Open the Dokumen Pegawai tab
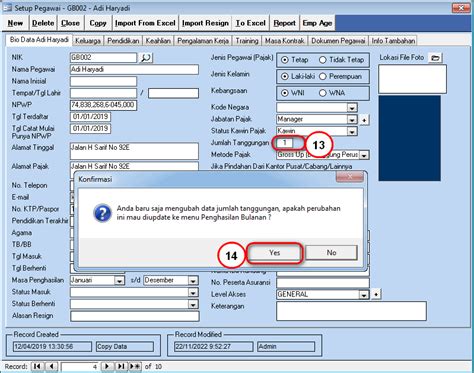The width and height of the screenshot is (474, 373). (338, 41)
